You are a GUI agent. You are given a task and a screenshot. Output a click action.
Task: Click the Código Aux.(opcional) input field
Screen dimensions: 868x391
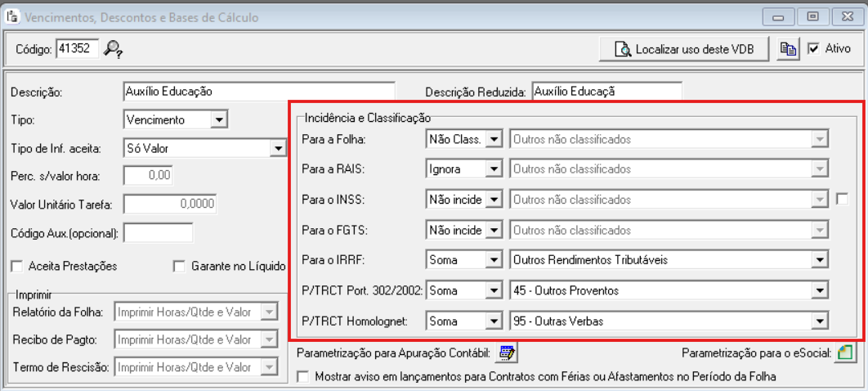157,233
